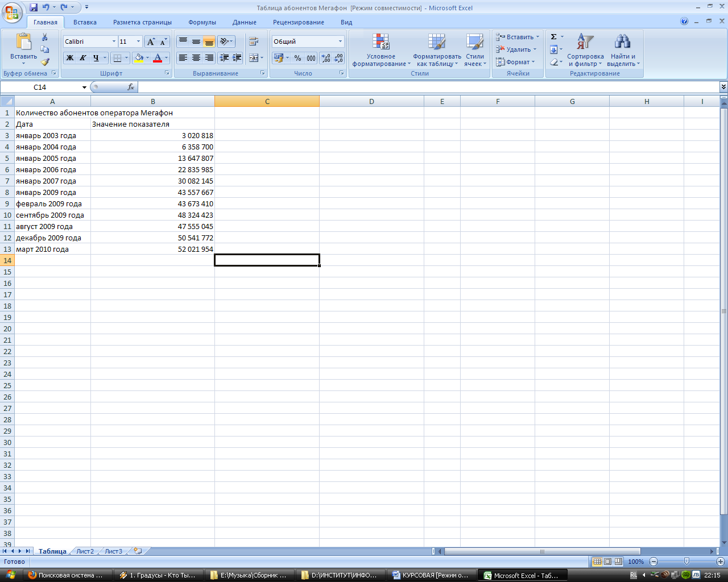Switch to sheet tab Лист2
This screenshot has width=728, height=582.
point(85,551)
